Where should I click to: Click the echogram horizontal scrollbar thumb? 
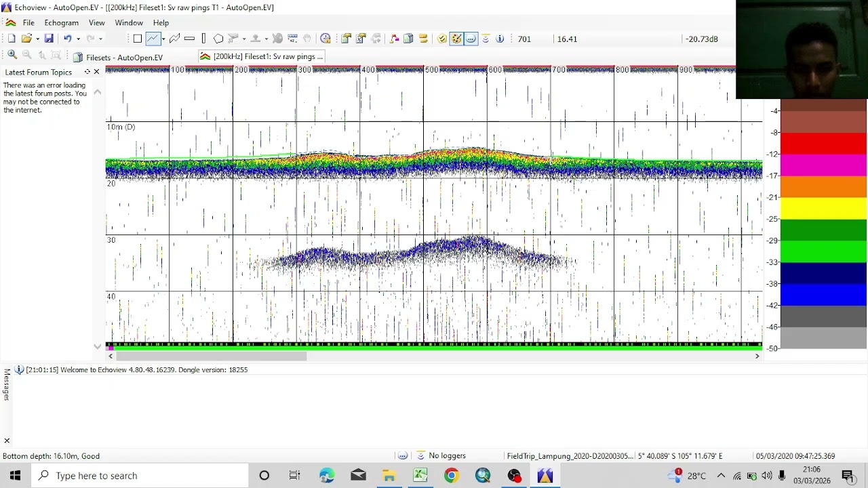(x=211, y=356)
